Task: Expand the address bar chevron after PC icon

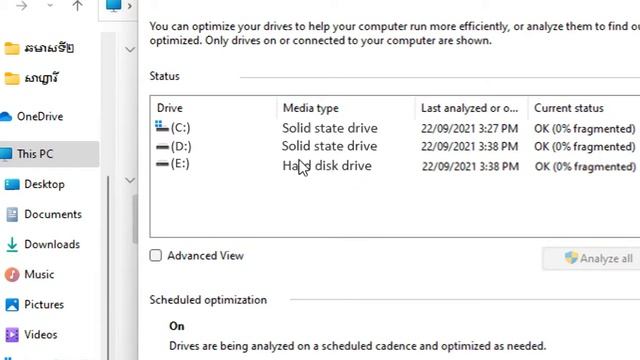Action: 129,6
